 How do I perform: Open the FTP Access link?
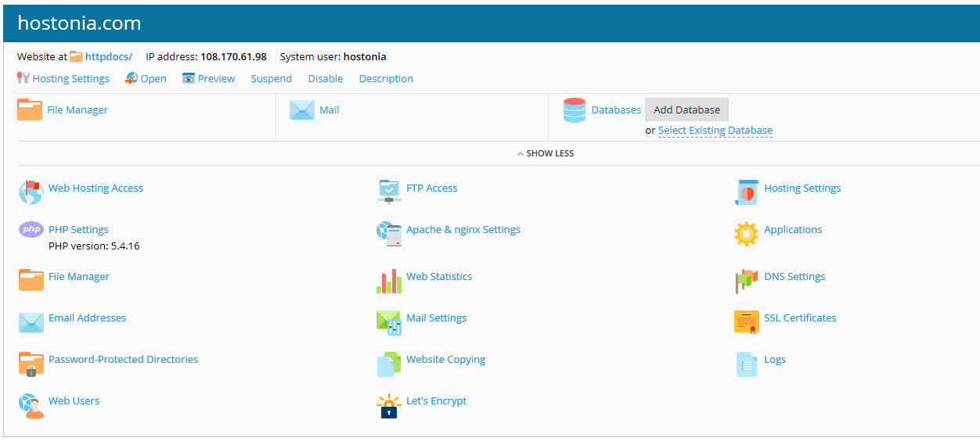(432, 188)
